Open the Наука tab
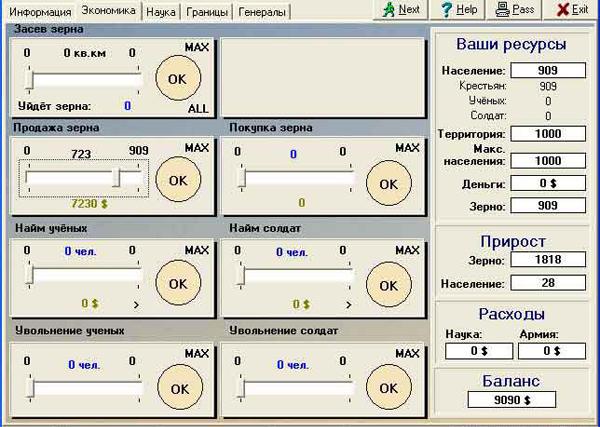Screen dimensions: 600x427 (160, 12)
